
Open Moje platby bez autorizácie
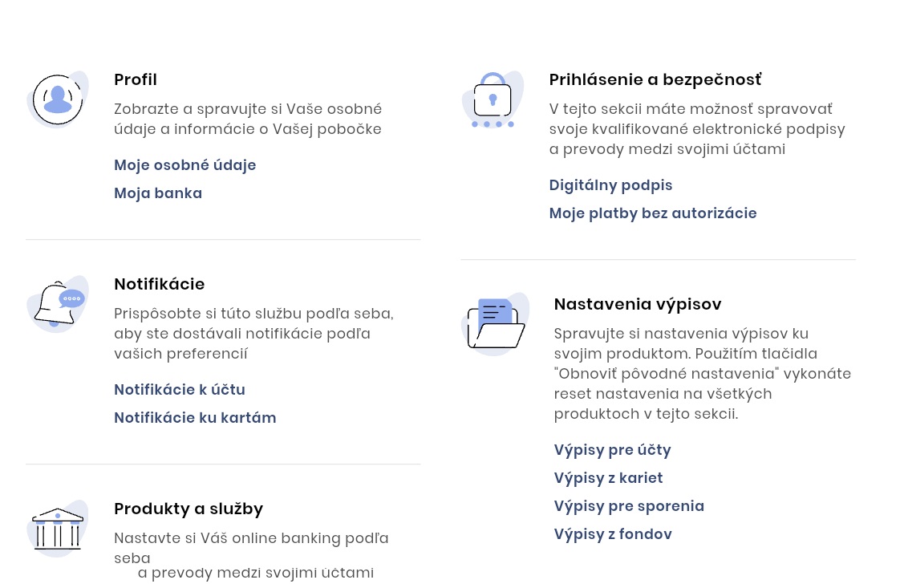click(x=653, y=213)
